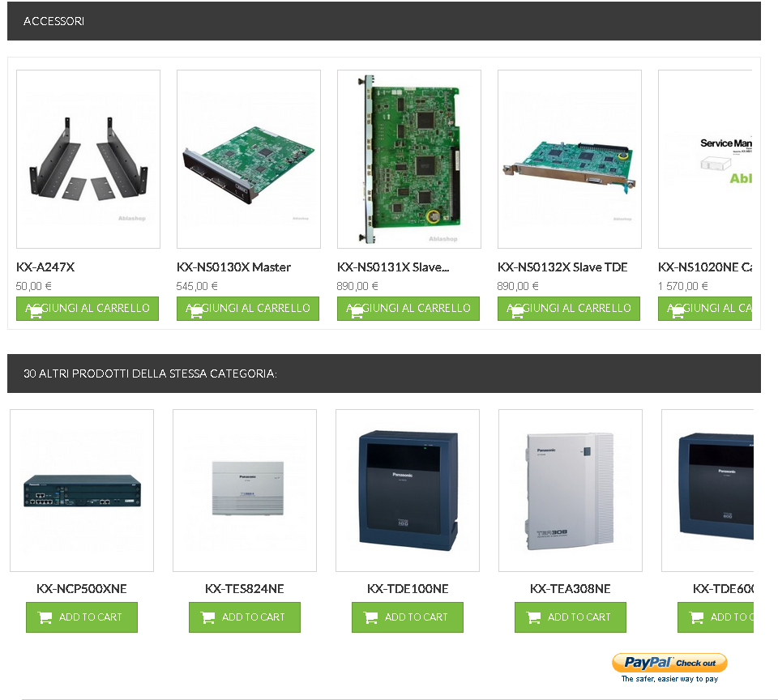The image size is (778, 700).
Task: Add KX-TES824NE to cart
Action: coord(245,617)
